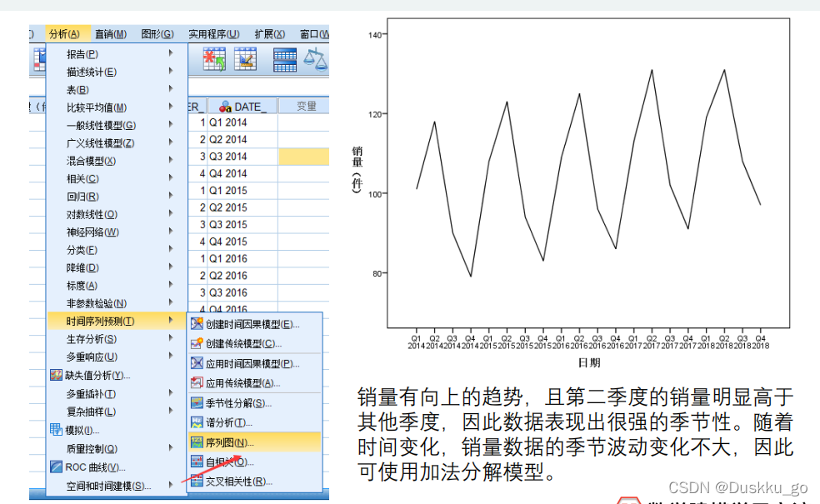This screenshot has height=504, width=820.
Task: Click the red-asterisk green-arrow table toolbar icon
Action: [x=214, y=59]
